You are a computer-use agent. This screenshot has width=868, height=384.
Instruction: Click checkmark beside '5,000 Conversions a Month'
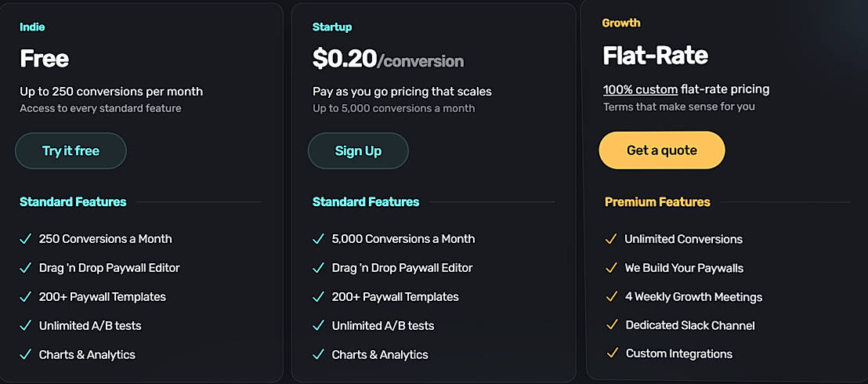[x=318, y=238]
